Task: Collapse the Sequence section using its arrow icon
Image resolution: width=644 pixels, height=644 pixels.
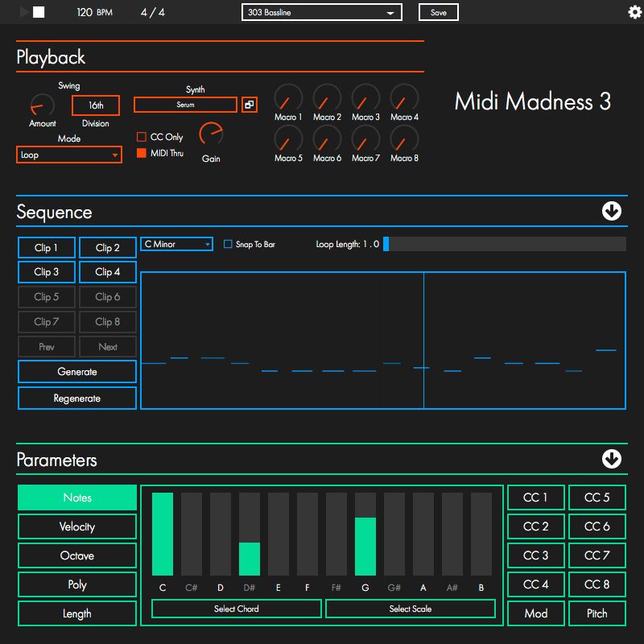Action: pyautogui.click(x=612, y=211)
